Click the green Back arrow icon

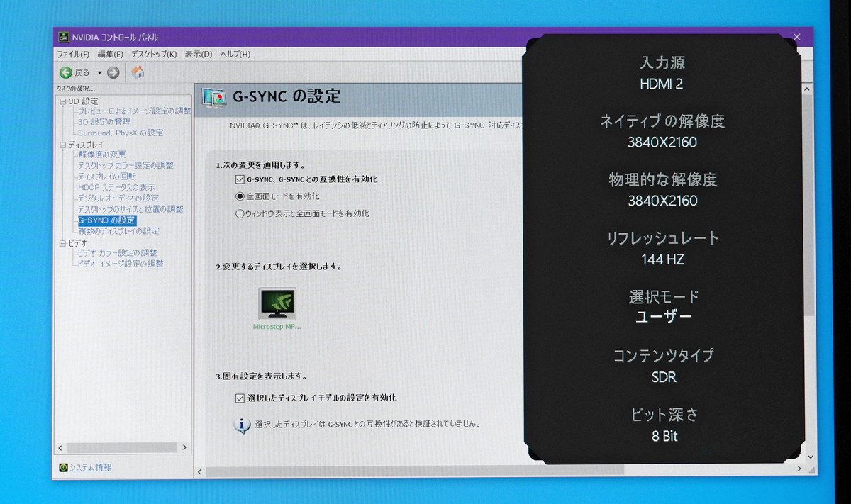66,72
